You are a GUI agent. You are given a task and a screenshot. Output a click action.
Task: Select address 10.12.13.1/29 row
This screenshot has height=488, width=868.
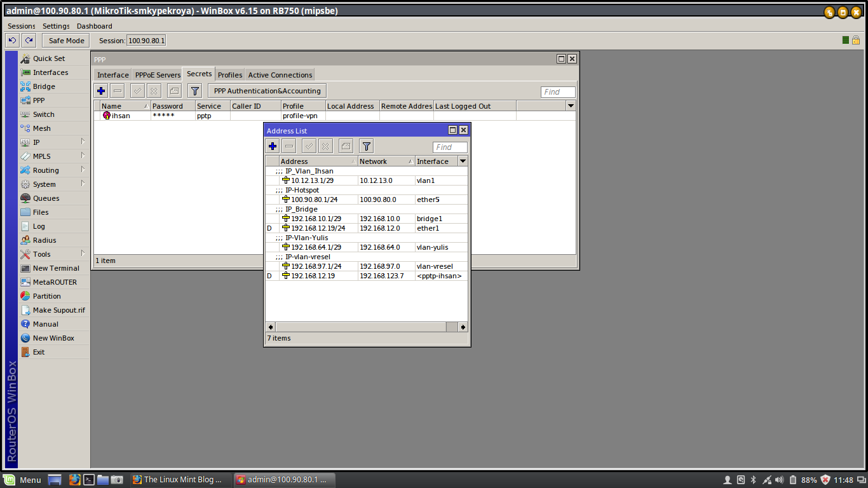(x=367, y=180)
